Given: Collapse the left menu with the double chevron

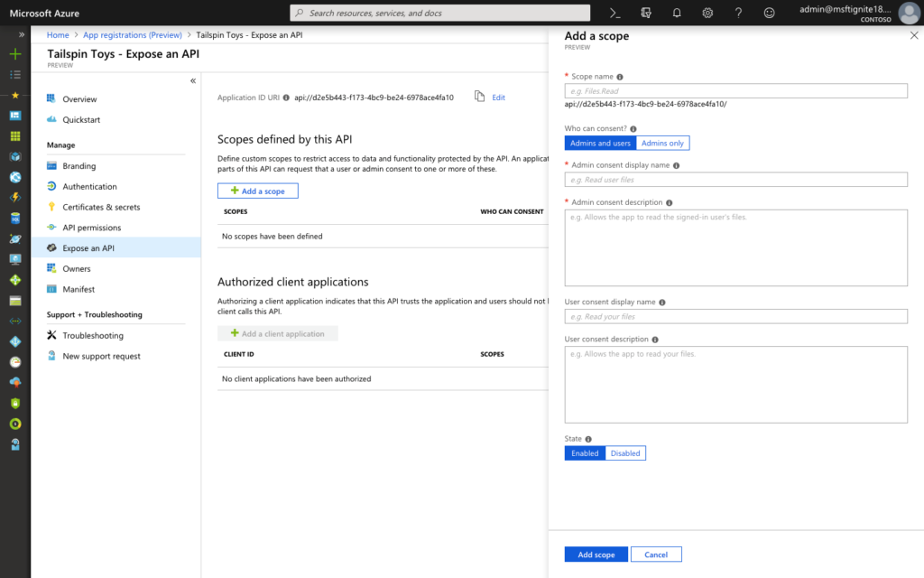Looking at the screenshot, I should pos(193,81).
